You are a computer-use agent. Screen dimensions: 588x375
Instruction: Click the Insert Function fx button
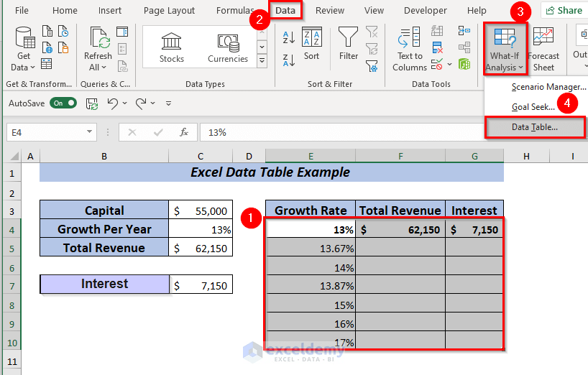click(184, 132)
